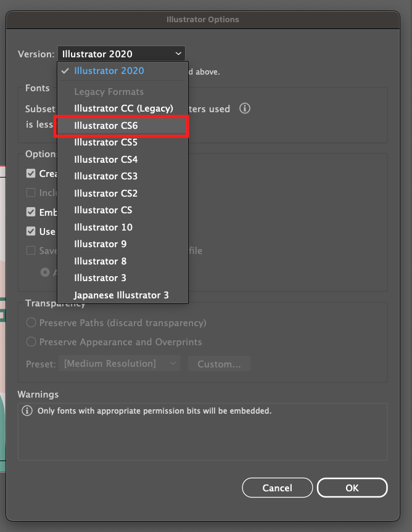Open the Version dropdown showing Illustrator 2020
The width and height of the screenshot is (412, 532).
pos(121,54)
